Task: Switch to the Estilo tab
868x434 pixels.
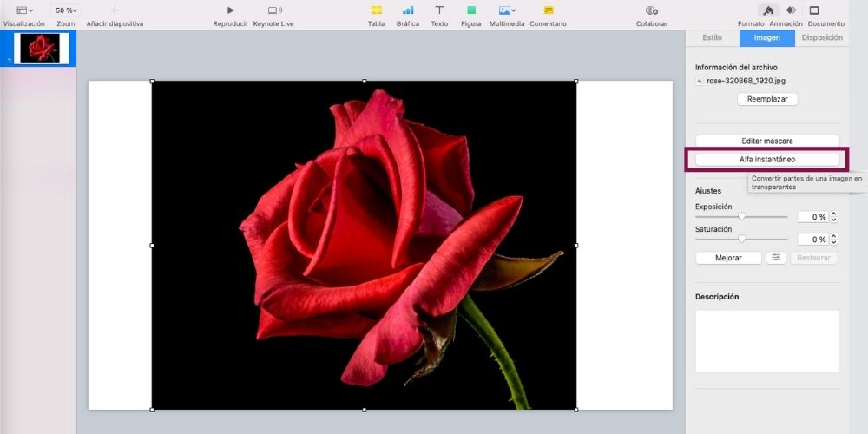Action: click(712, 37)
